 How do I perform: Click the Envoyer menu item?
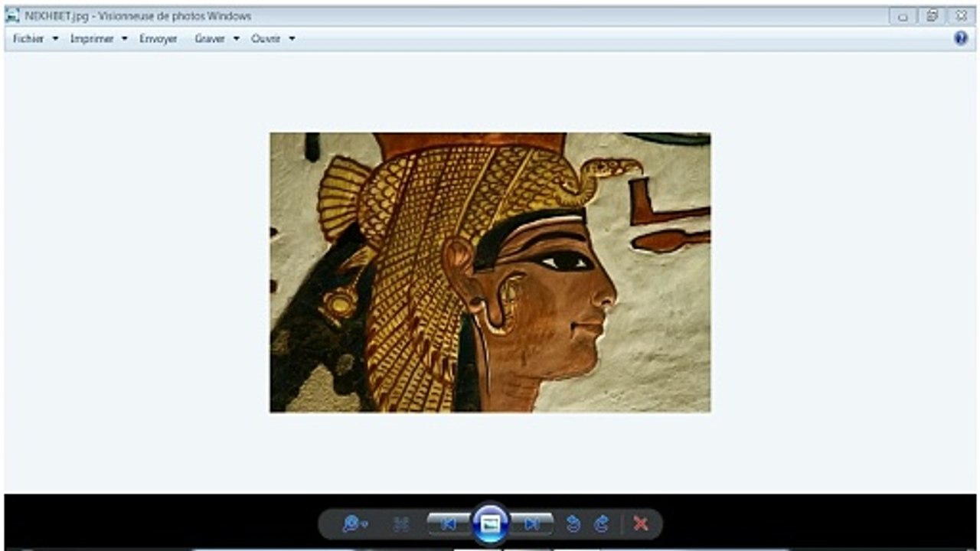point(158,39)
